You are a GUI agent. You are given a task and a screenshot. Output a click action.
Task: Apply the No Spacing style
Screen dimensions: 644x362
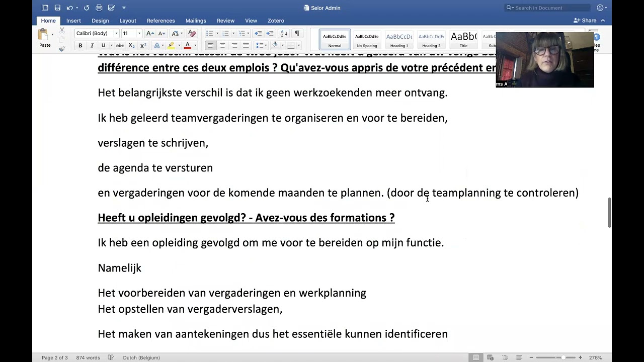367,39
